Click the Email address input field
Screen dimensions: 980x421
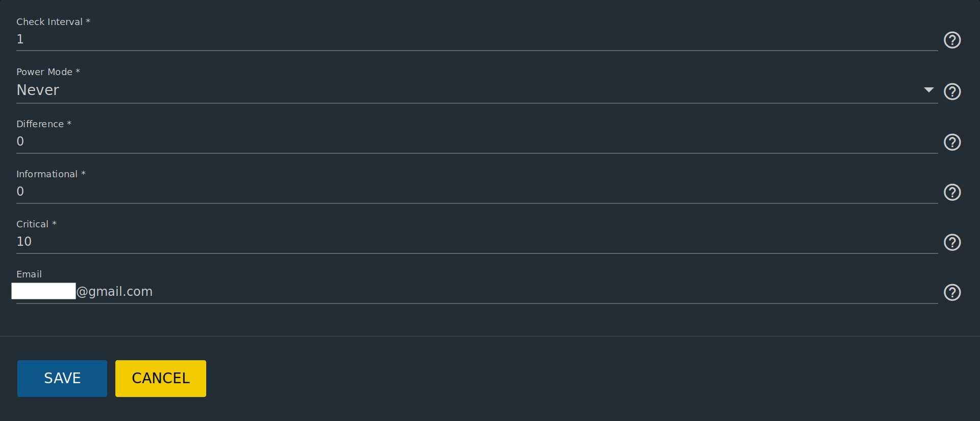(459, 292)
